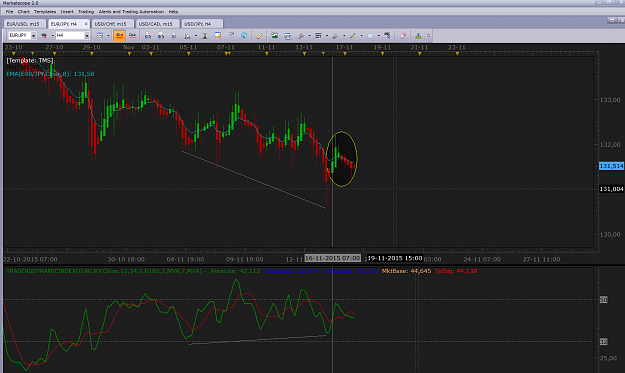Expand the chart type dropdown arrow
This screenshot has height=373, width=625.
click(108, 35)
